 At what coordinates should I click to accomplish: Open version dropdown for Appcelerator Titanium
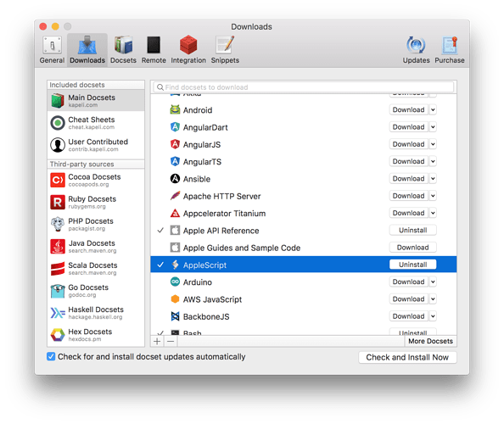point(433,213)
